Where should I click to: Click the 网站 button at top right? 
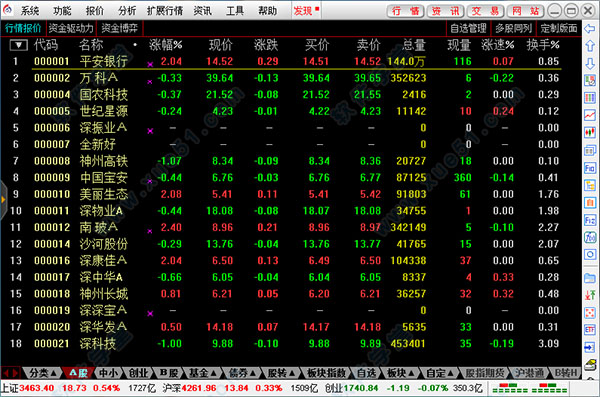click(526, 11)
